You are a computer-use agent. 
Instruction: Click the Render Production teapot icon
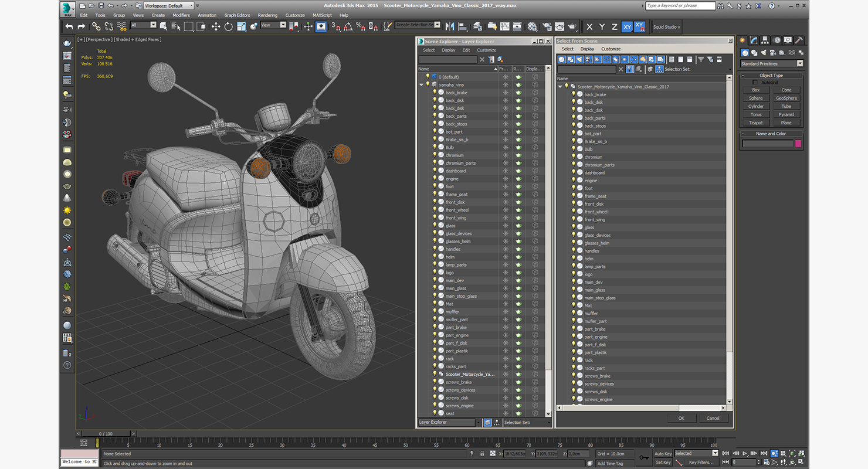(x=572, y=26)
